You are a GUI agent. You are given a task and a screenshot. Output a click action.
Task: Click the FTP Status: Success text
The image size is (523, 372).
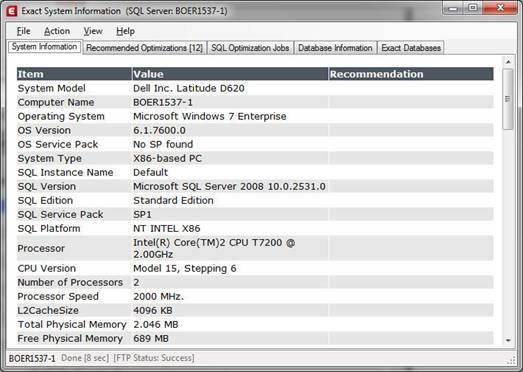[x=154, y=358]
